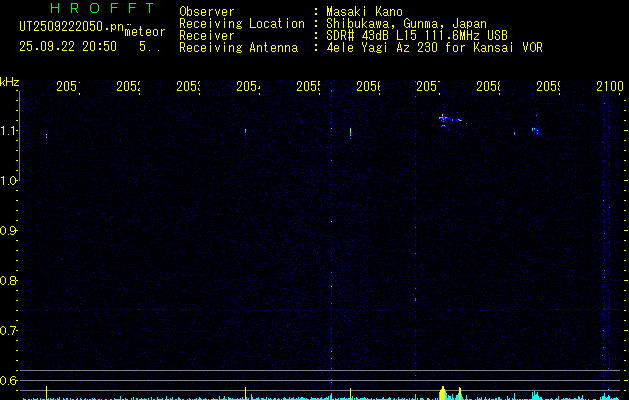Click the 2056 time marker
The width and height of the screenshot is (629, 400).
369,87
